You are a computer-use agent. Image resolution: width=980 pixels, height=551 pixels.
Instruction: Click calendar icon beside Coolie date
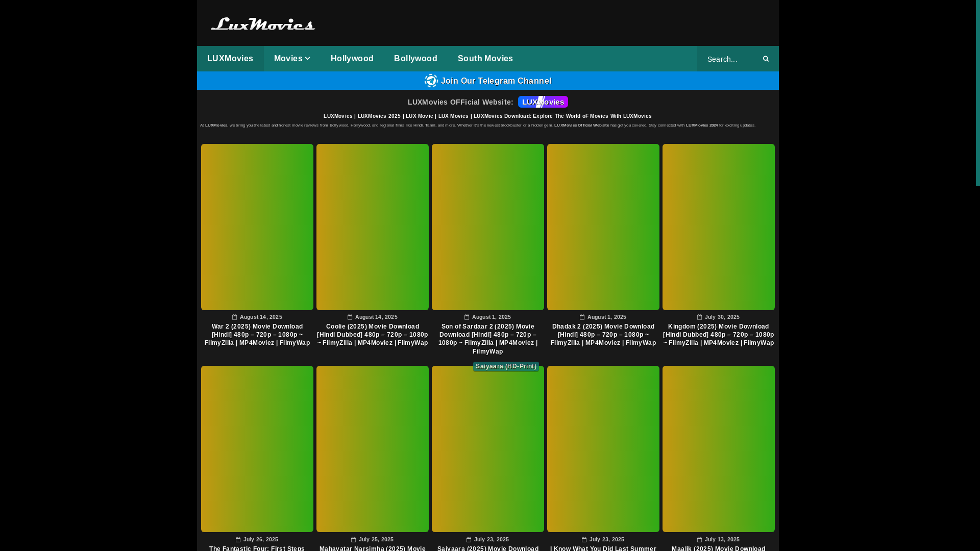click(x=350, y=317)
